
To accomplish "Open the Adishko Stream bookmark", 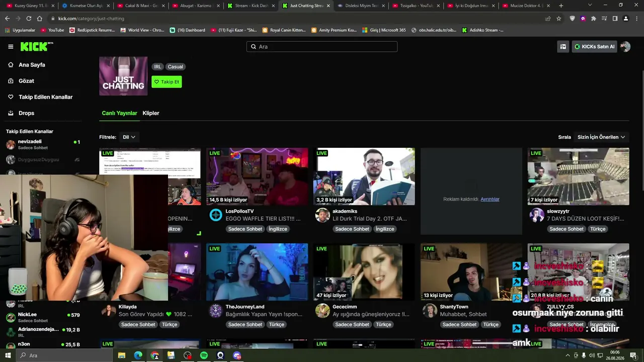I will point(482,30).
